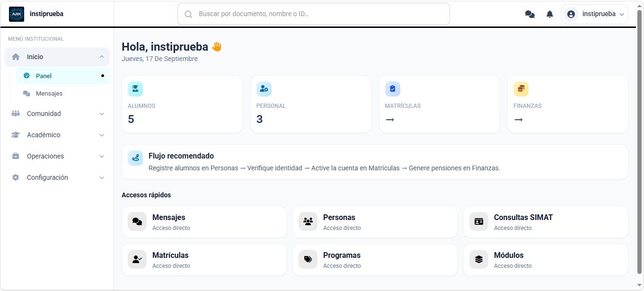Screen dimensions: 644x291
Task: Click the Finanzas card arrow
Action: pos(519,120)
